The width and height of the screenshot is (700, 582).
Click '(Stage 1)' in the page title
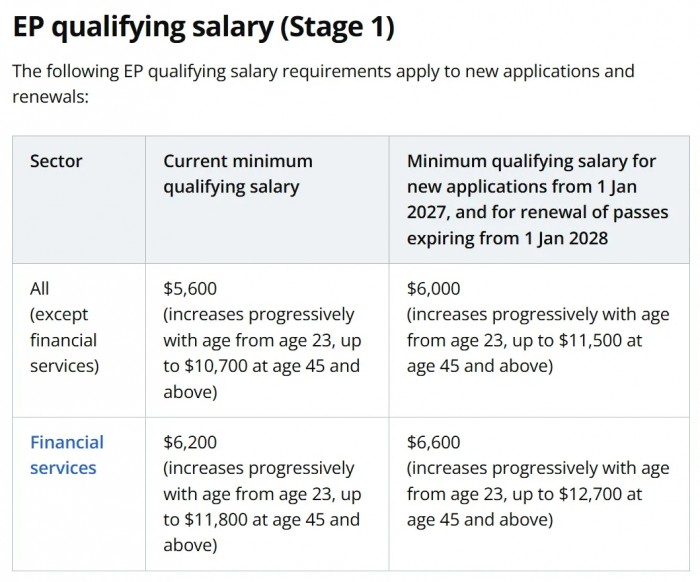click(x=338, y=27)
